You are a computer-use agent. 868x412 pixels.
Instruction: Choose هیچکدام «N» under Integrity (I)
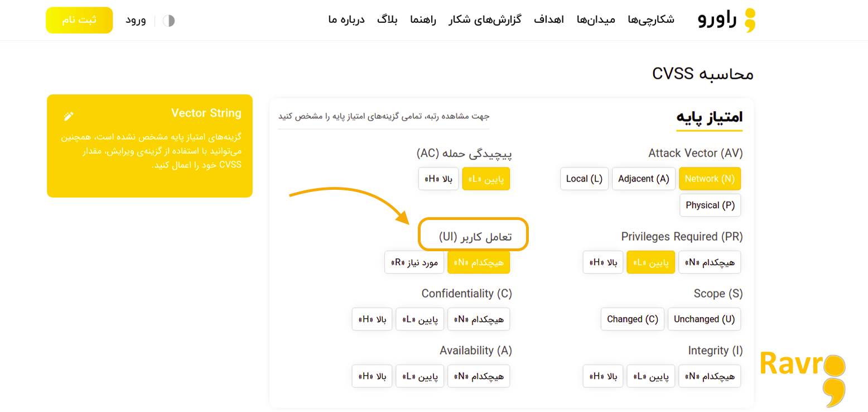pos(710,376)
